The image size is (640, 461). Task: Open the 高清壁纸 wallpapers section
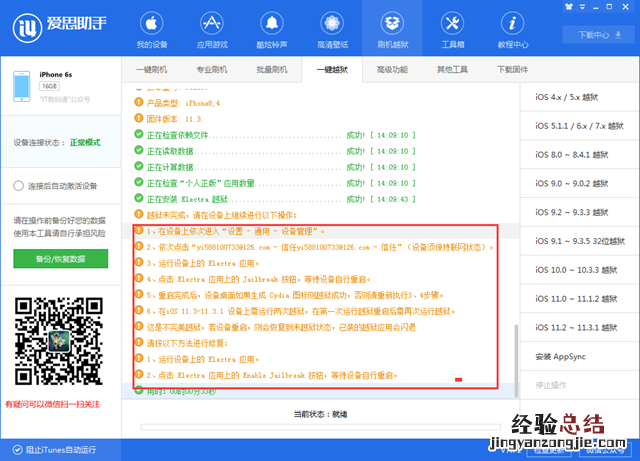(332, 30)
